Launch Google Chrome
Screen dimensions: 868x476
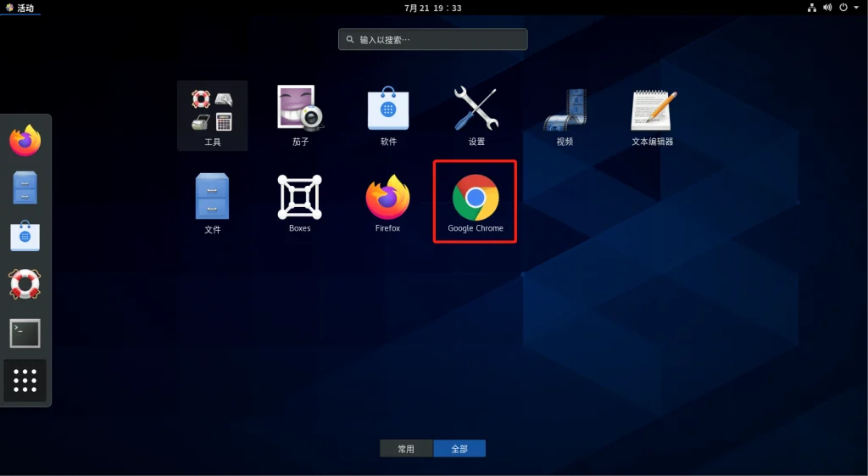(476, 203)
